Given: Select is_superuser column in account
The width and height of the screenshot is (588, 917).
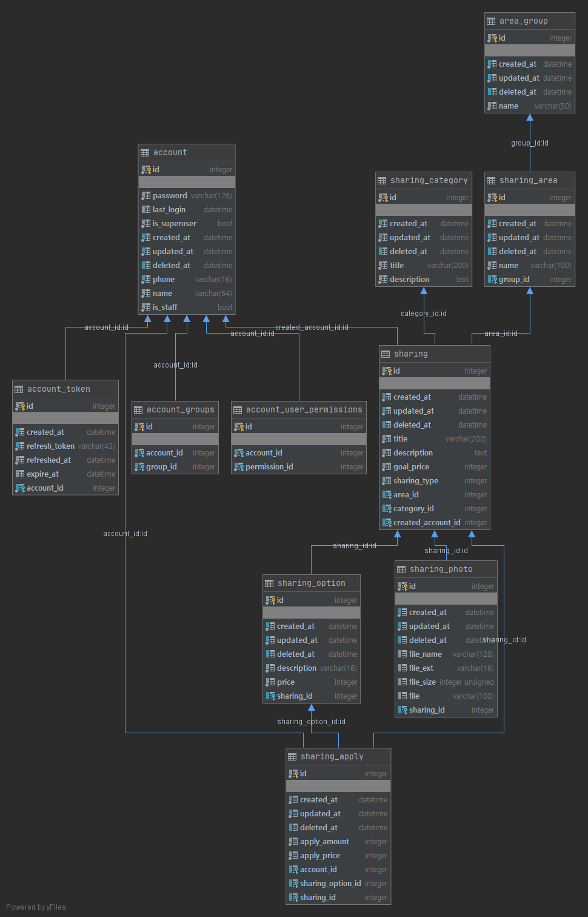Looking at the screenshot, I should point(187,224).
